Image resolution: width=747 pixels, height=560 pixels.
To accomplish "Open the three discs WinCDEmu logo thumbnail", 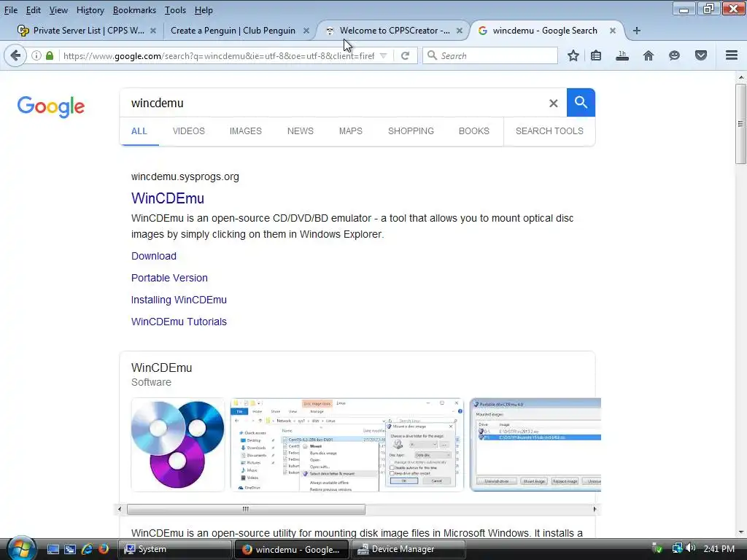I will [x=178, y=445].
